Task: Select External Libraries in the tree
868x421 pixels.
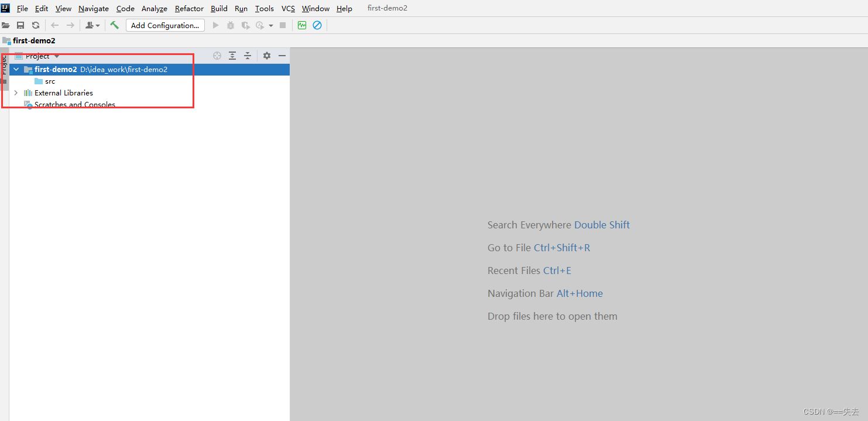Action: (x=64, y=93)
